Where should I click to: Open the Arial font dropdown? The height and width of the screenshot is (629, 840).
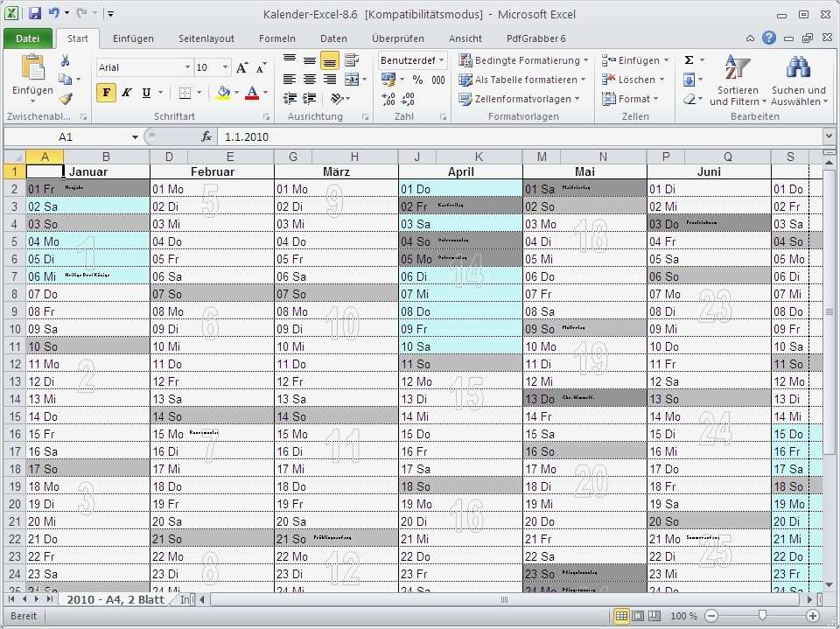[x=186, y=66]
